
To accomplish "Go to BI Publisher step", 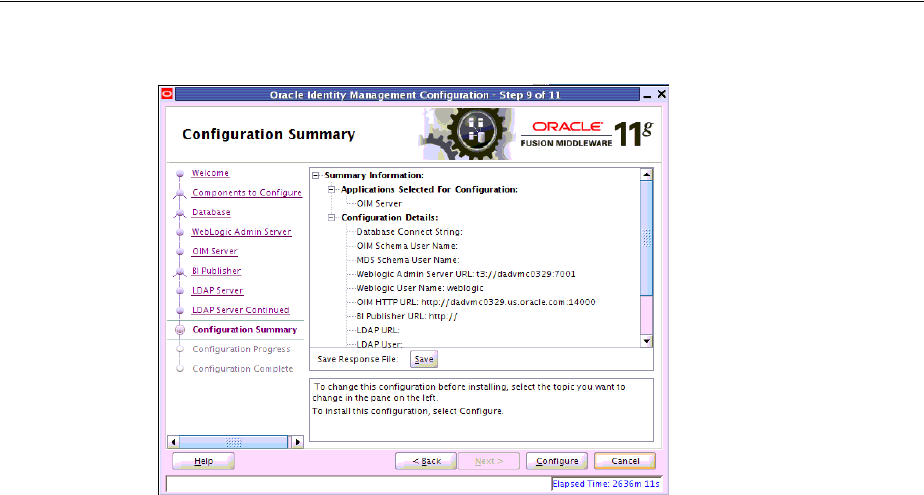I will pos(216,270).
